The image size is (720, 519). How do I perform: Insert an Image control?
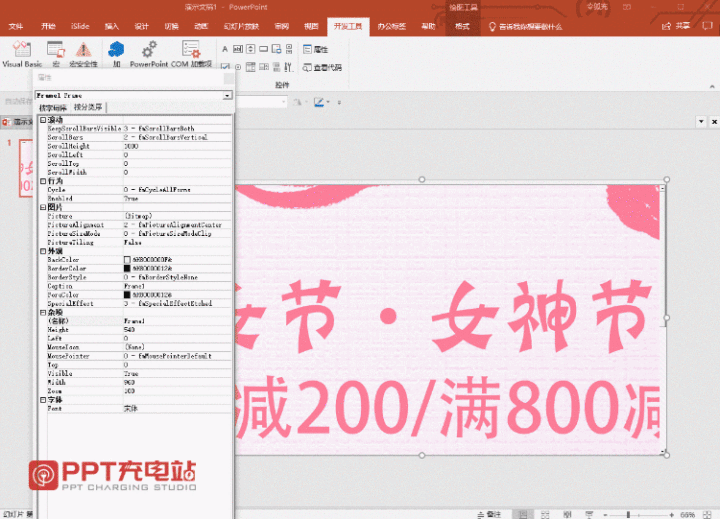coord(276,49)
